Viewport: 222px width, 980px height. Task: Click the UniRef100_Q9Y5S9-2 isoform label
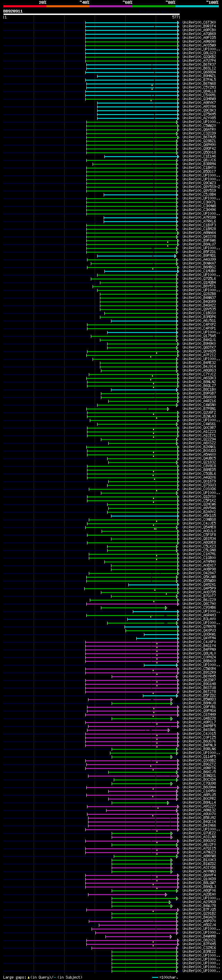click(x=201, y=187)
